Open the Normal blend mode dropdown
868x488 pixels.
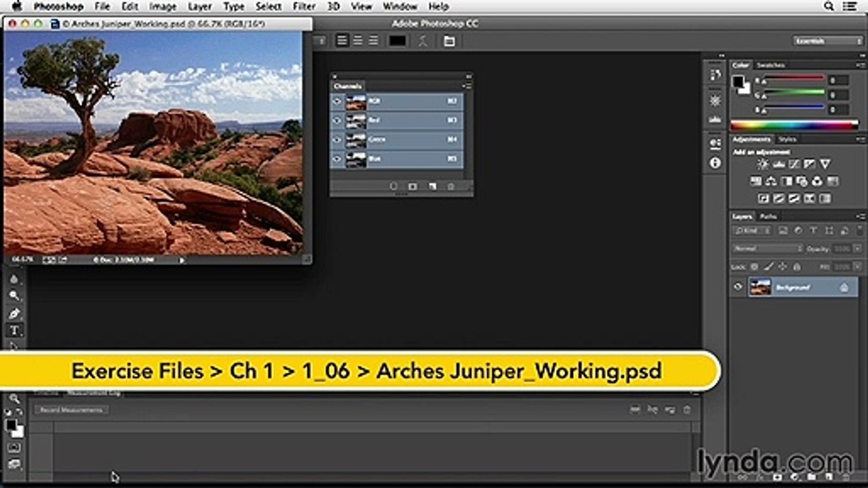(768, 248)
